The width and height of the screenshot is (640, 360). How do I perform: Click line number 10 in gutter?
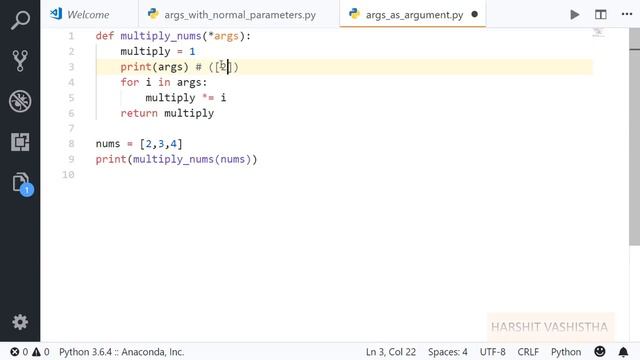68,175
